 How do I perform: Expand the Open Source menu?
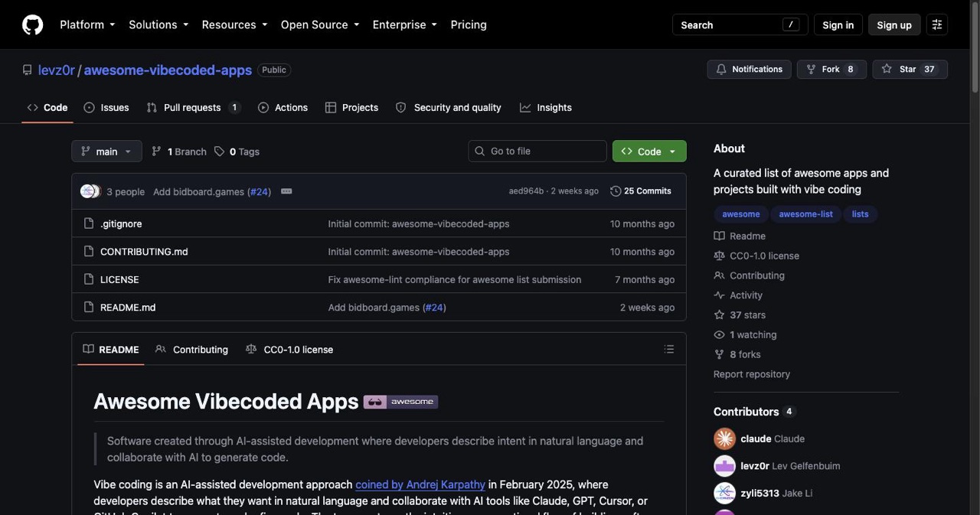320,24
